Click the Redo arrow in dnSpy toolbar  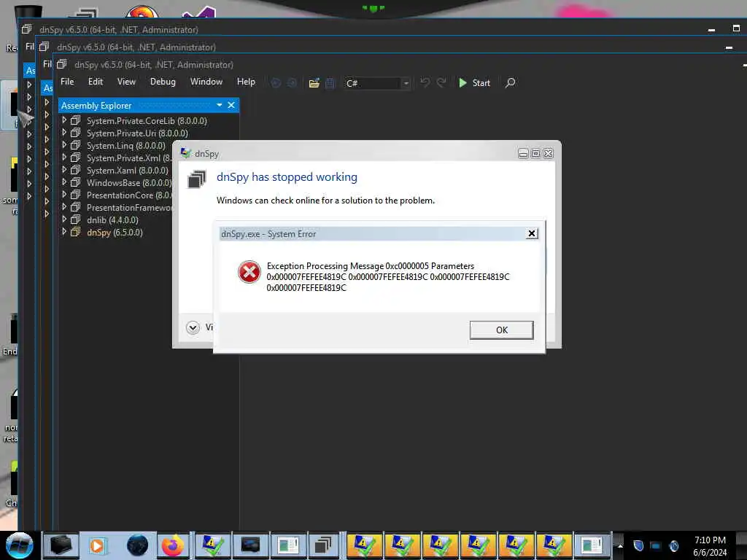tap(441, 83)
